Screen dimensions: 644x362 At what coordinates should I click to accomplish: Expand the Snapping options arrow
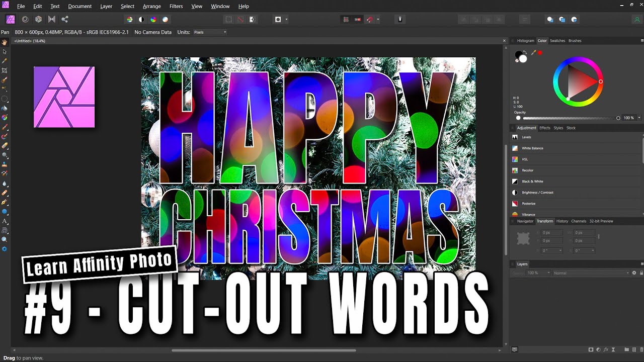coord(378,20)
